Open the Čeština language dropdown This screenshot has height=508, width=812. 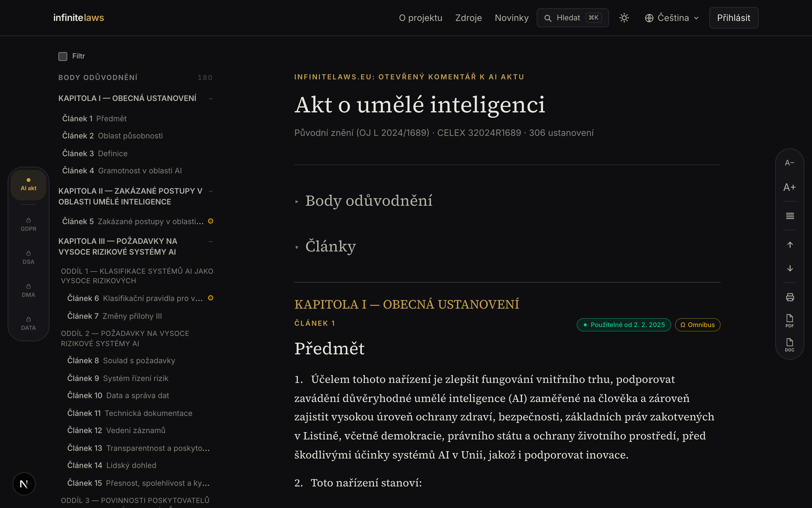(x=672, y=18)
